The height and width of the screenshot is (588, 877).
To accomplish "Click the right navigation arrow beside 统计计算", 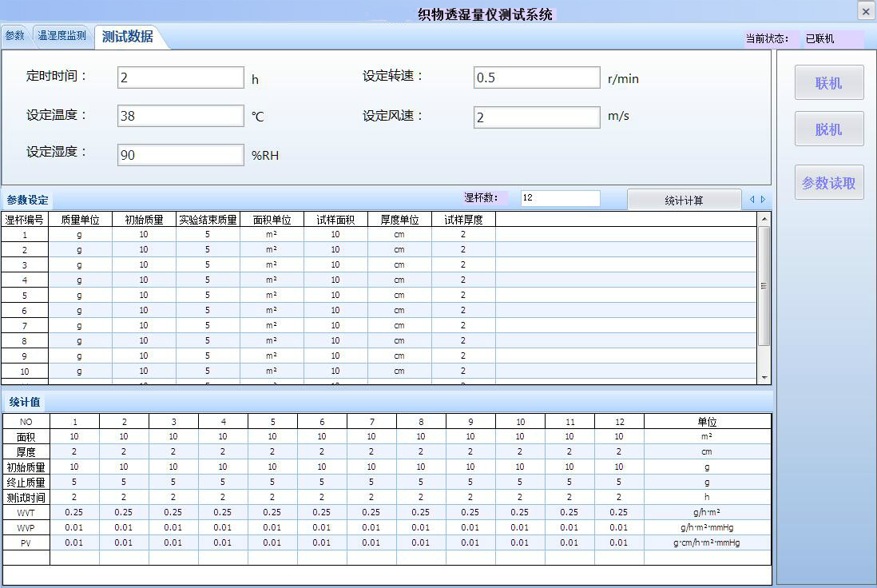I will (764, 200).
